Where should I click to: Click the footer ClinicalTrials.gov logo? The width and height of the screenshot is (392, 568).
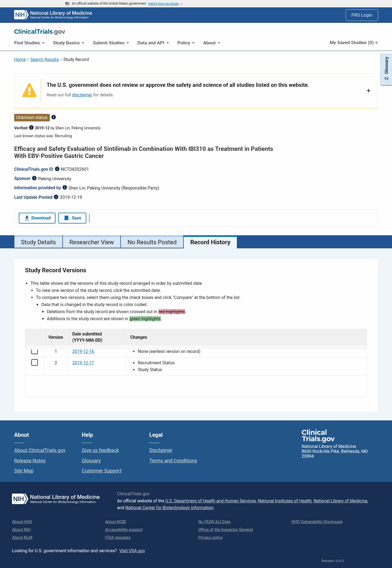pos(318,435)
